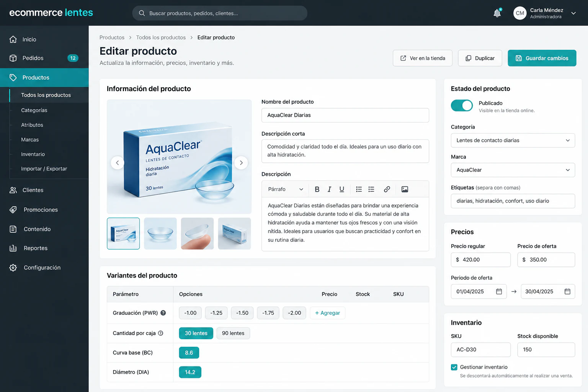Show next product image

[241, 163]
